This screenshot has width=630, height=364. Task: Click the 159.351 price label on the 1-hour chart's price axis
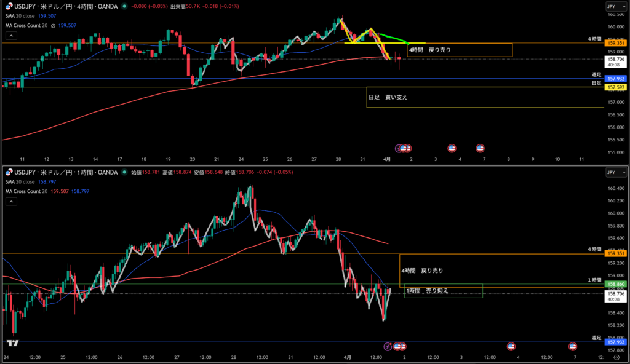616,253
